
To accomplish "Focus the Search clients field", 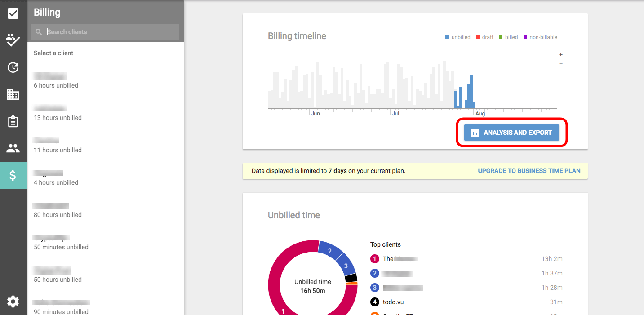I will tap(105, 32).
